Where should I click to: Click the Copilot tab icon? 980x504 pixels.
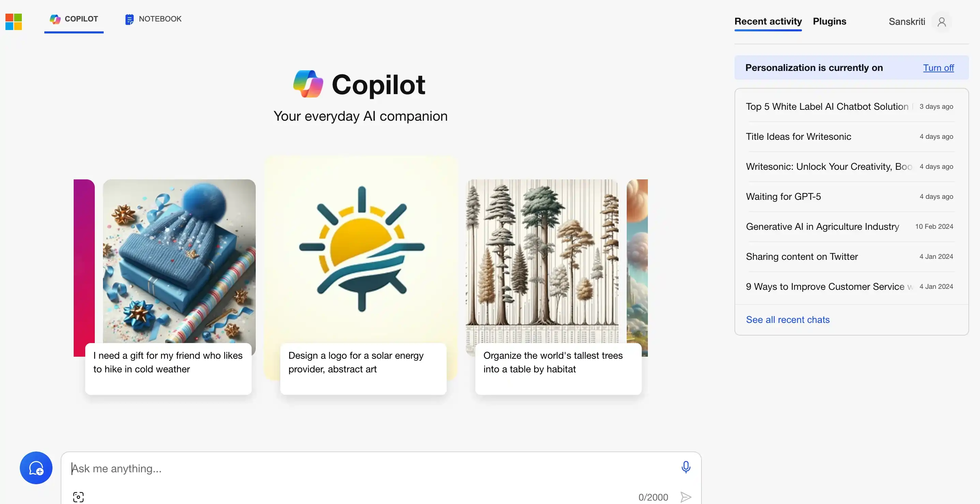pos(55,19)
